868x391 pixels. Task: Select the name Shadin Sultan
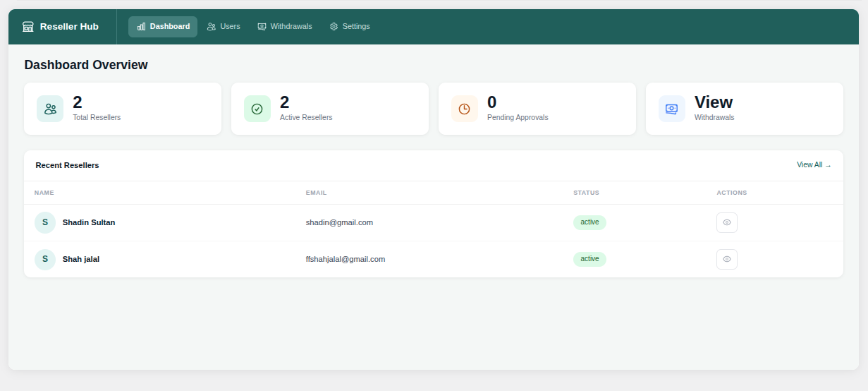89,222
